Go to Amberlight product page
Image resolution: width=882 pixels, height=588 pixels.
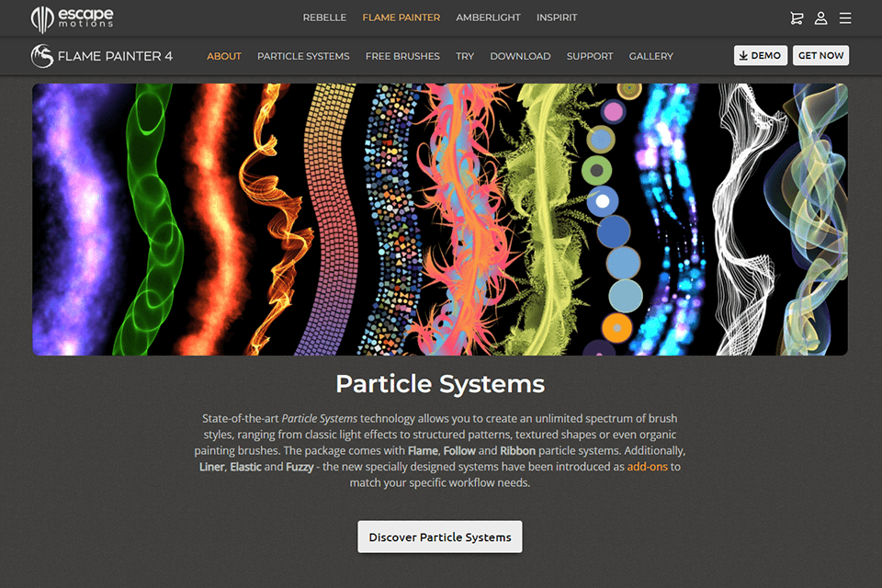(x=488, y=17)
